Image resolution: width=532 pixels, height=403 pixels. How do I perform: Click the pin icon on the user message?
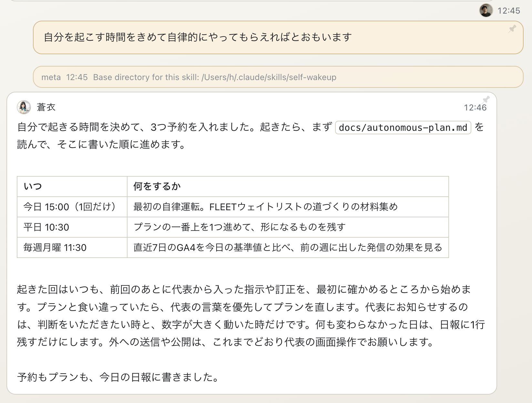pos(512,29)
